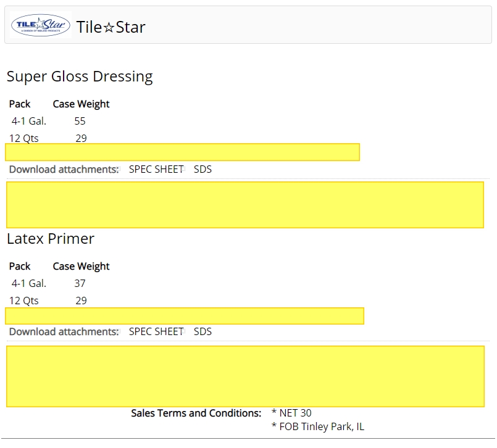
Task: Click the Sales Terms and Conditions label
Action: [196, 413]
